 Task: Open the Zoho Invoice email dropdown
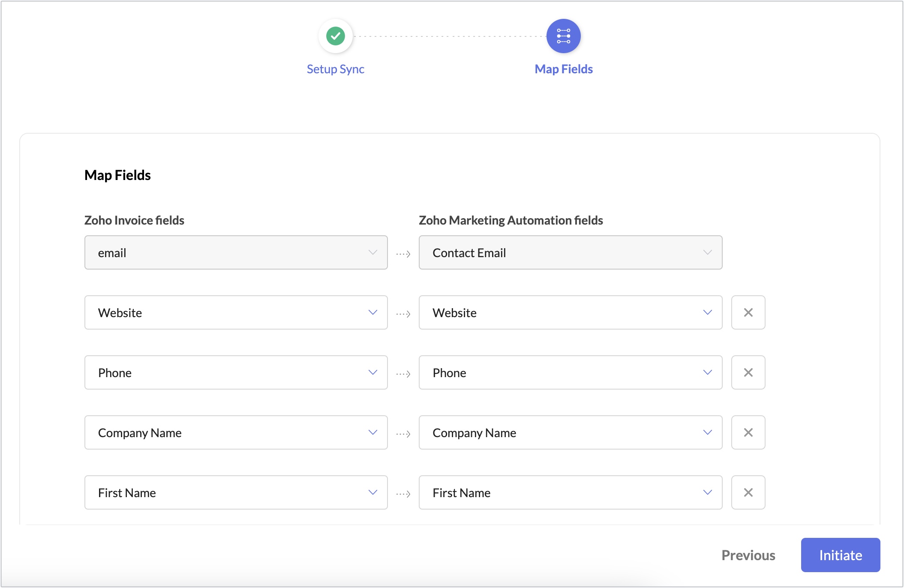coord(236,252)
